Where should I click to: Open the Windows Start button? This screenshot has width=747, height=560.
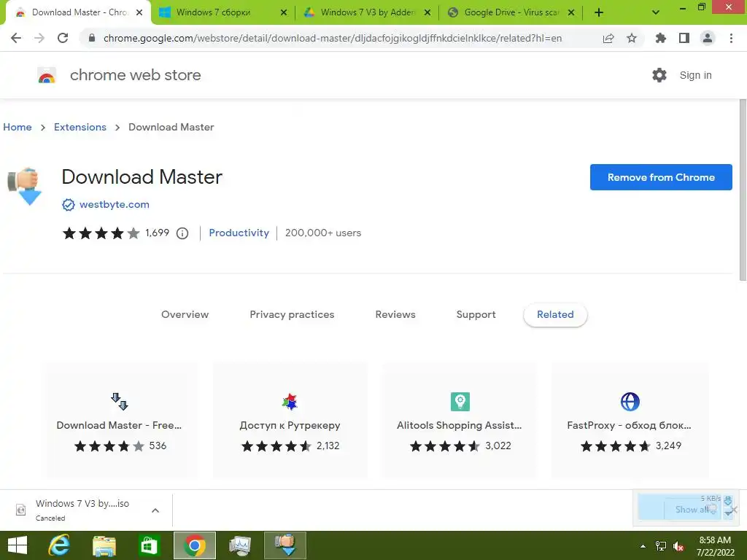pos(18,545)
